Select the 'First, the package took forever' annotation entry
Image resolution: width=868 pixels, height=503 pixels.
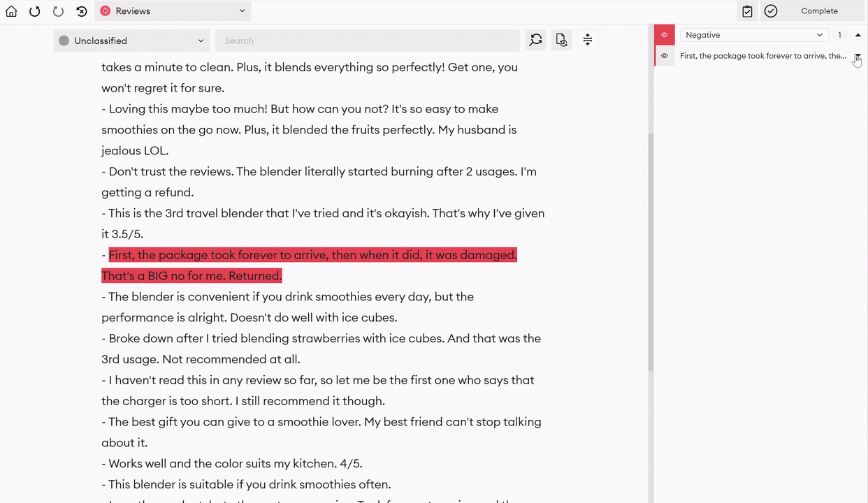763,56
